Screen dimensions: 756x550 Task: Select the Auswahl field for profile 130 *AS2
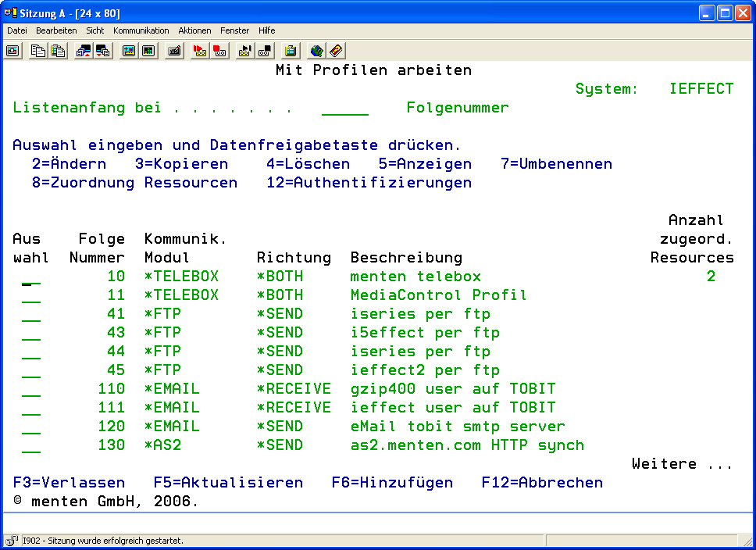[31, 446]
